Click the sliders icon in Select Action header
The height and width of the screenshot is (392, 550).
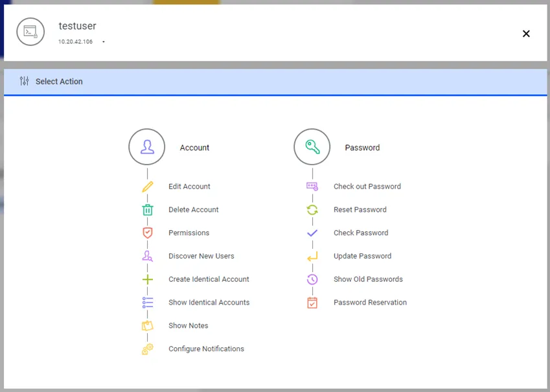coord(24,81)
